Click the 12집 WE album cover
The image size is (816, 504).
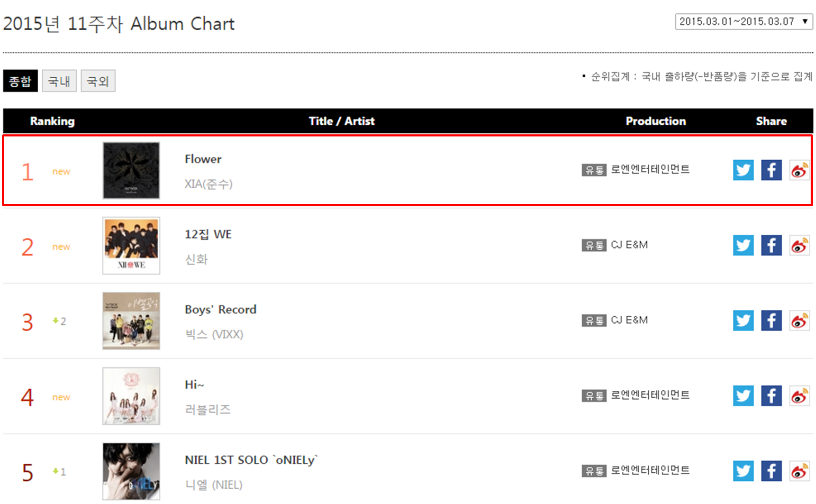(x=131, y=245)
